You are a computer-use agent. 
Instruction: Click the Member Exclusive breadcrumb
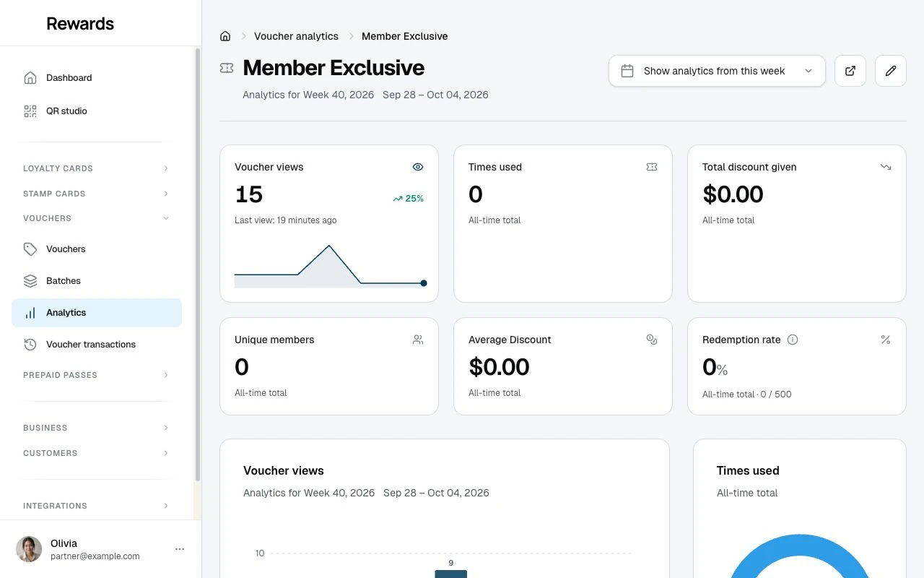coord(405,36)
